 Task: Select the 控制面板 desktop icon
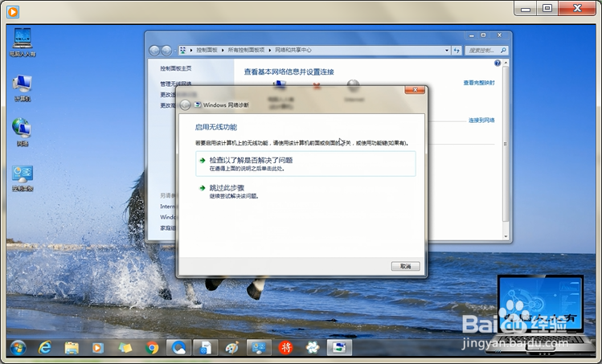coord(23,178)
